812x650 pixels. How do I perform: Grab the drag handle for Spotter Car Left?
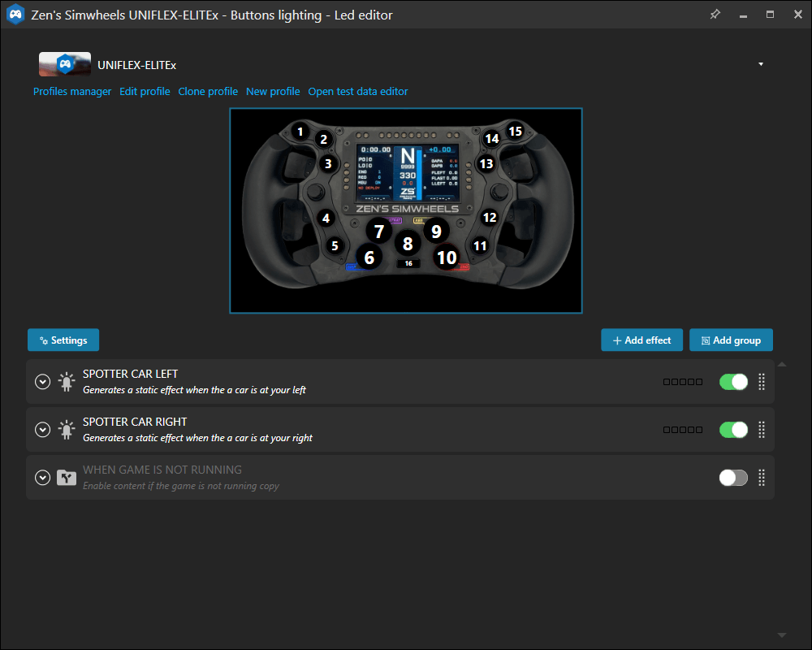click(x=762, y=382)
